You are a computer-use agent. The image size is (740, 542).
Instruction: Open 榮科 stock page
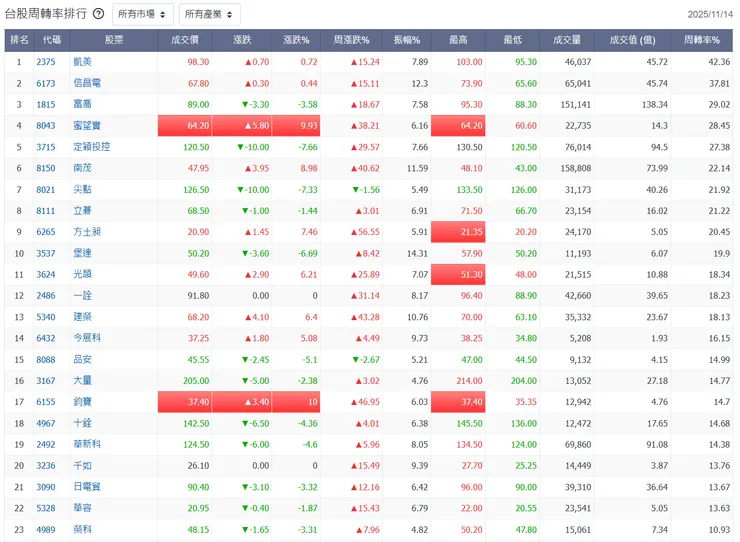pos(83,529)
